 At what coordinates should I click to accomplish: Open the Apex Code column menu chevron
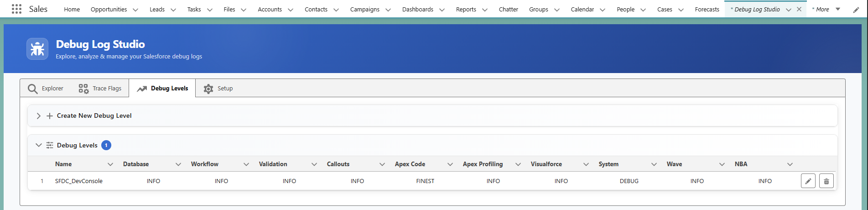pos(450,164)
